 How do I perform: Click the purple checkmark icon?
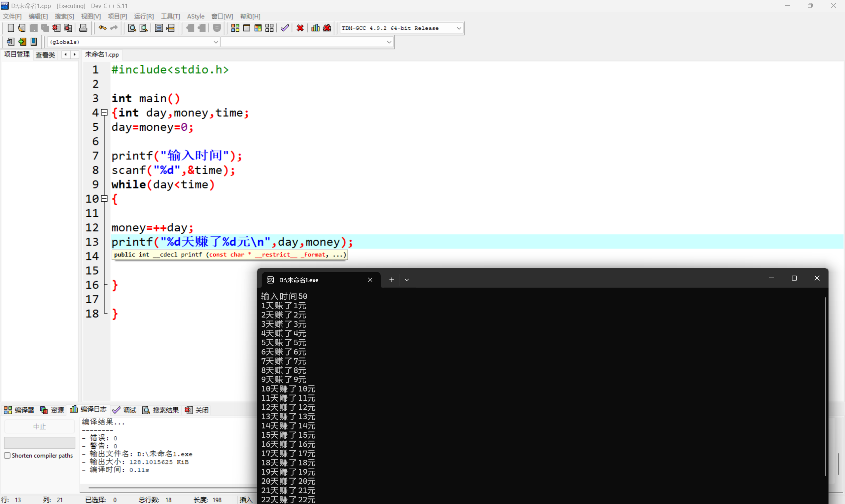pyautogui.click(x=285, y=28)
